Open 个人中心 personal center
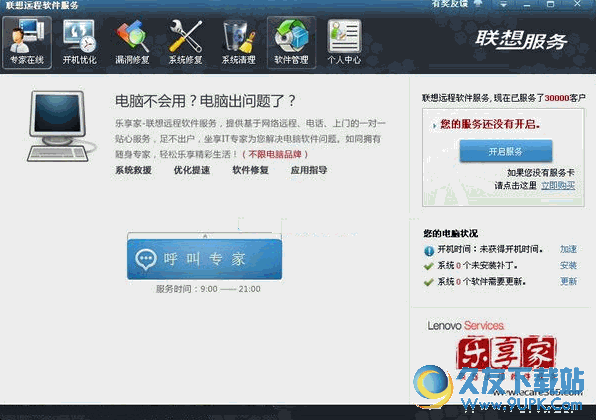Screen dimensions: 596x420 coord(344,42)
